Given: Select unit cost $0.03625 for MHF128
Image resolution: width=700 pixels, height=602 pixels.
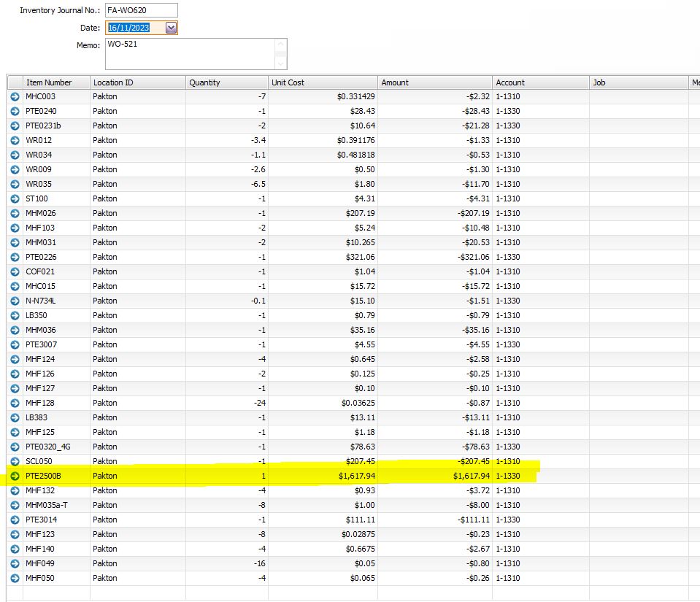Looking at the screenshot, I should coord(323,403).
